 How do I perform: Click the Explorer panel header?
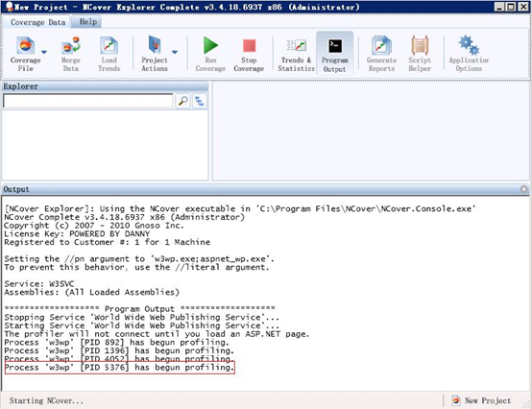tap(105, 86)
